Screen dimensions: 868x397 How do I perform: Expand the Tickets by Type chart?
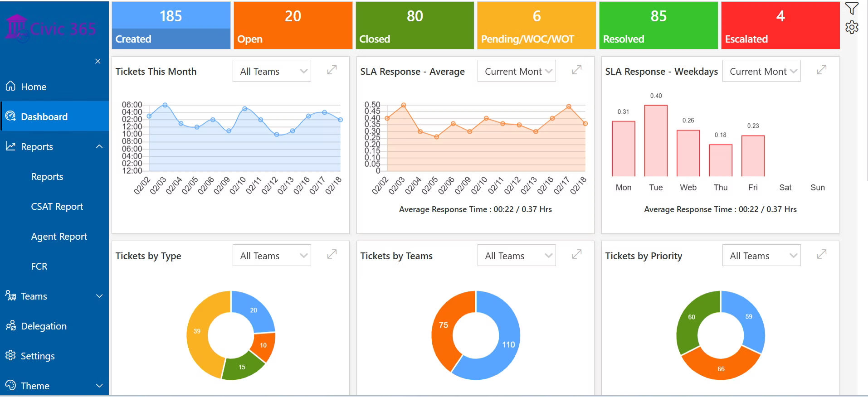point(332,254)
